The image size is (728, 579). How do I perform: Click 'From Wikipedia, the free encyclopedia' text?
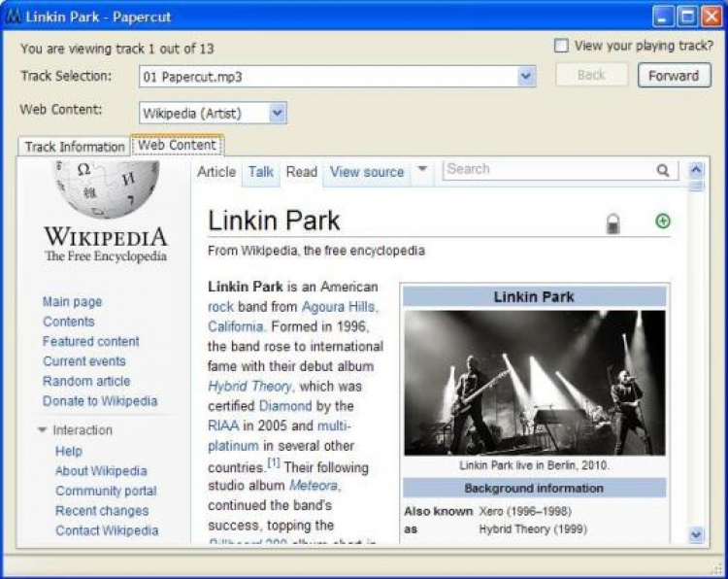coord(316,251)
